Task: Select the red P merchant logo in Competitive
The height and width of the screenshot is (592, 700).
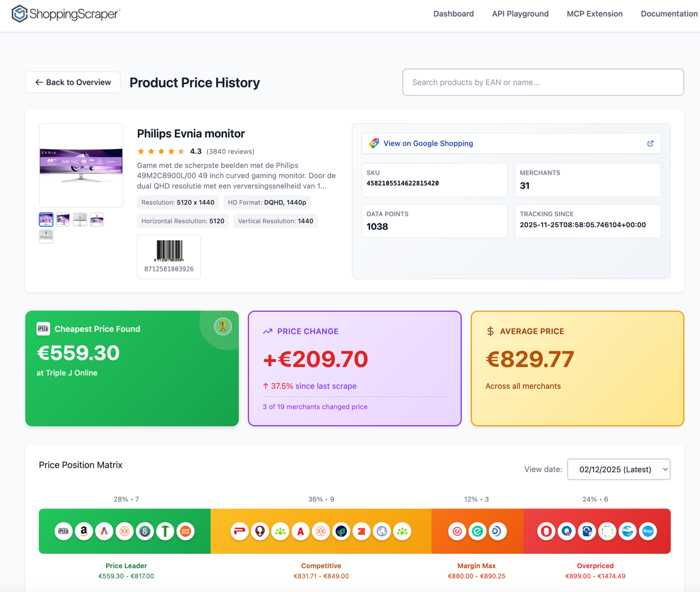Action: 240,531
